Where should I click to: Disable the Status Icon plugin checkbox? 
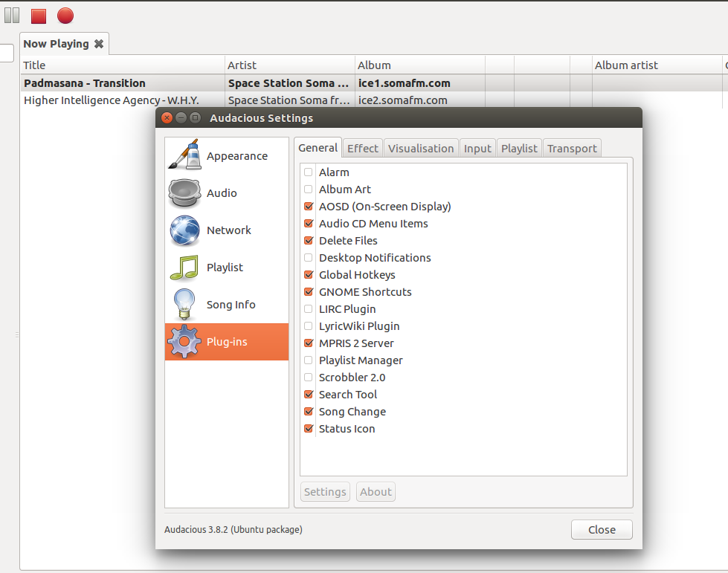coord(309,429)
